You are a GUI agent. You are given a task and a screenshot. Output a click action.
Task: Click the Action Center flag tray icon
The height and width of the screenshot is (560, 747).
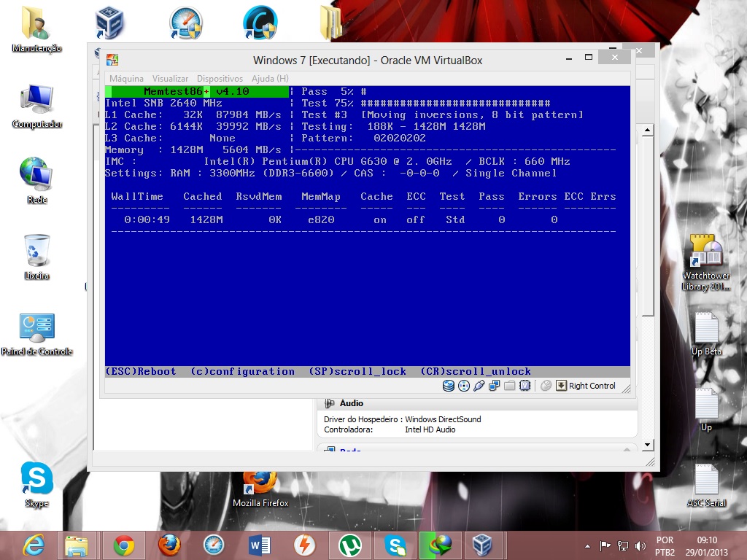tap(605, 546)
